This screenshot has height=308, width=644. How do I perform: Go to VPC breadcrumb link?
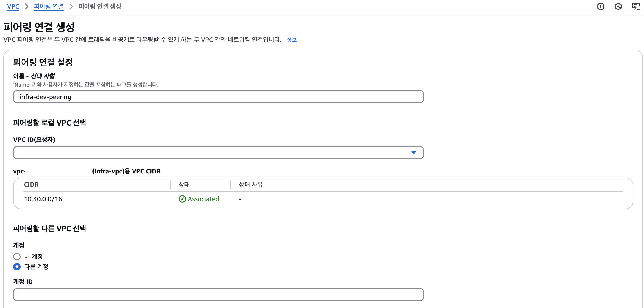click(13, 6)
